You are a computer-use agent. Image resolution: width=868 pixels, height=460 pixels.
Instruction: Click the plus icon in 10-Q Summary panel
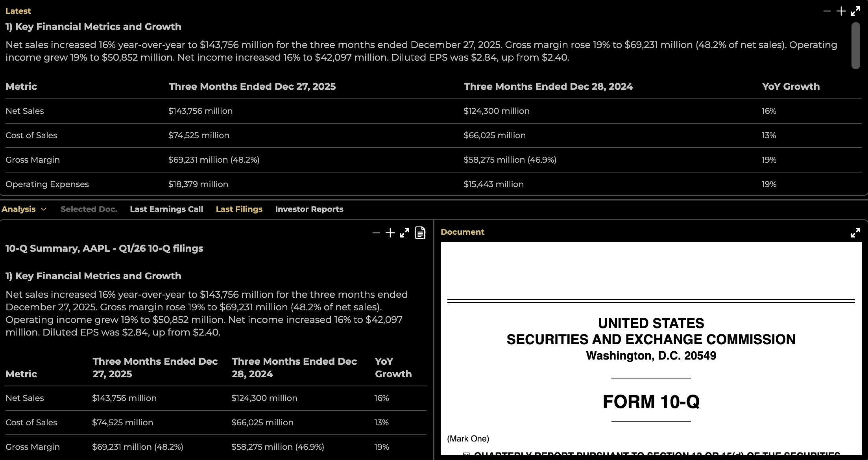pos(390,233)
